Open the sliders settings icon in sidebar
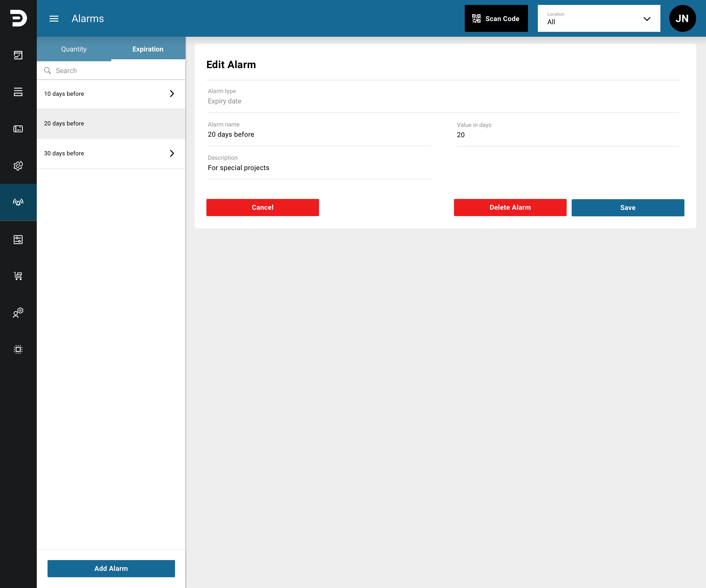This screenshot has height=588, width=706. coord(18,239)
